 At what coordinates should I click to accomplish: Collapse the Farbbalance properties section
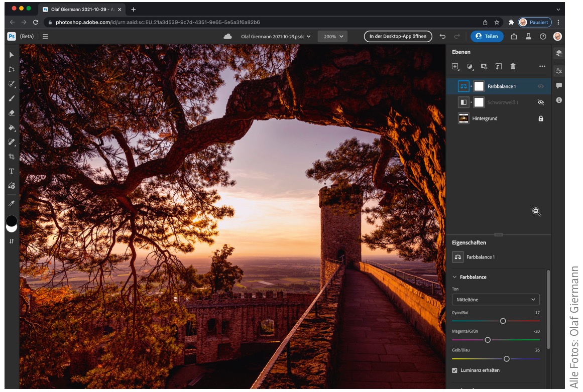(455, 277)
